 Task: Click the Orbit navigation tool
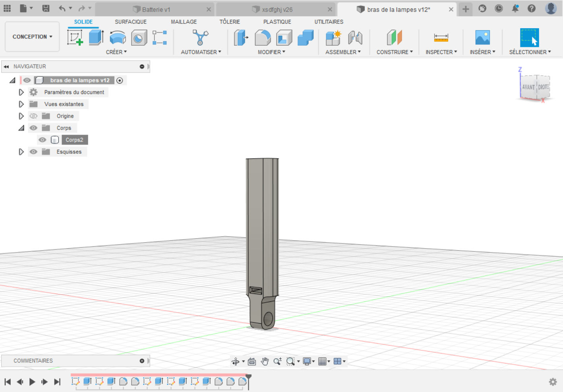click(236, 361)
